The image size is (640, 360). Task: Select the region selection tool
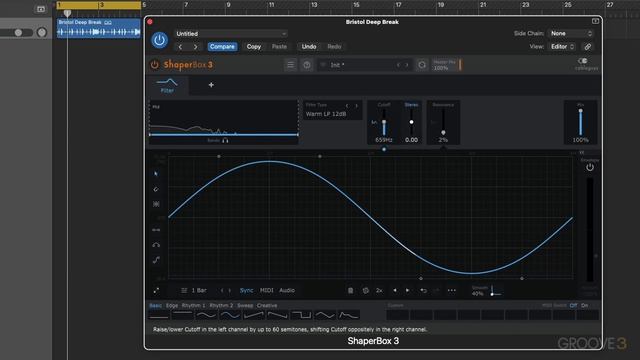click(156, 204)
